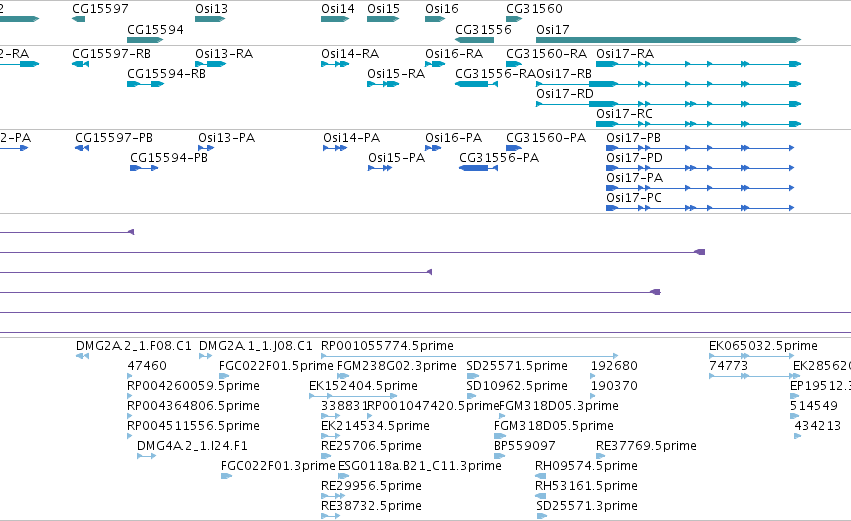Select protein Osi17-PA
This screenshot has height=521, width=851.
tap(634, 177)
